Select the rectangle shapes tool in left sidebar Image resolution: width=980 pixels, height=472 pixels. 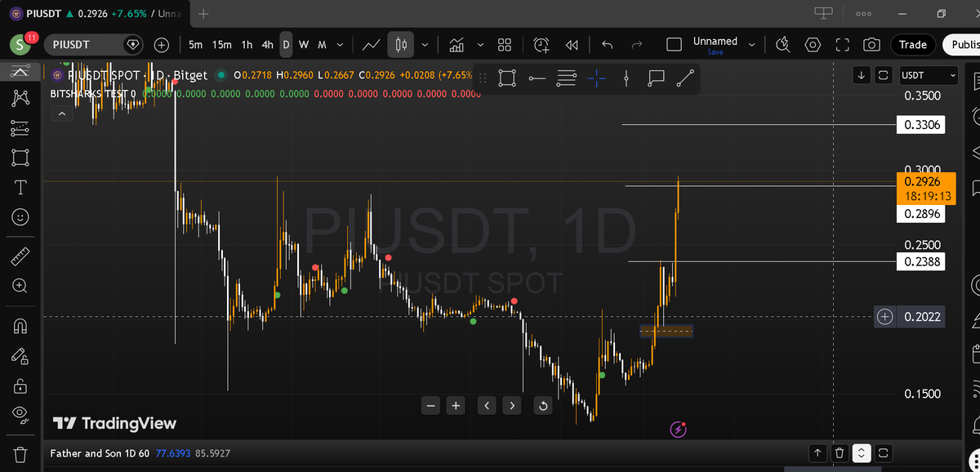(20, 158)
